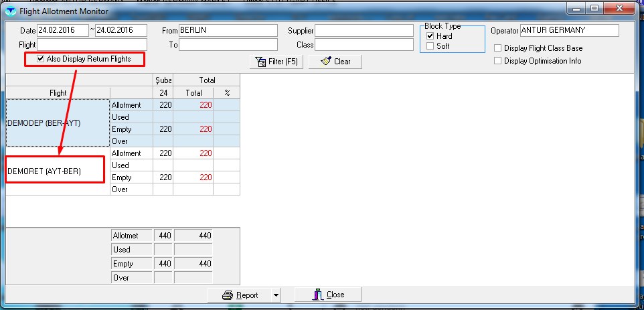644x310 pixels.
Task: Click the Operator field ANTUR GERMANY
Action: pos(569,31)
